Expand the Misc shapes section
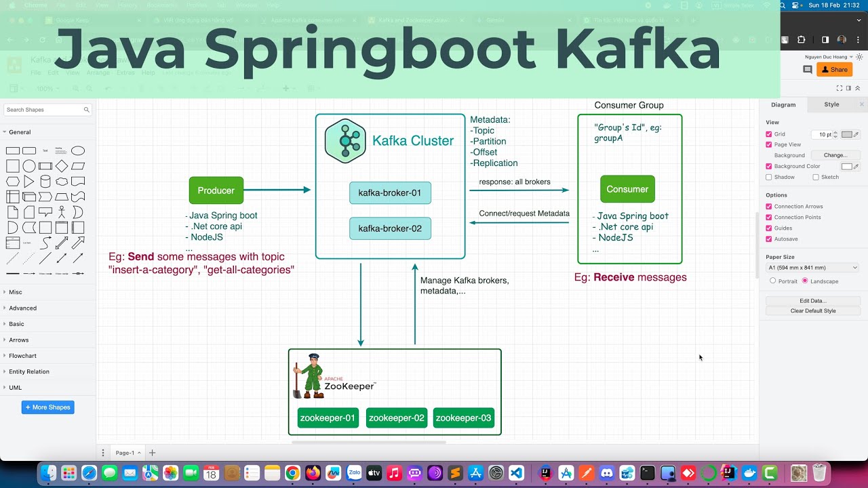The width and height of the screenshot is (868, 488). point(47,292)
